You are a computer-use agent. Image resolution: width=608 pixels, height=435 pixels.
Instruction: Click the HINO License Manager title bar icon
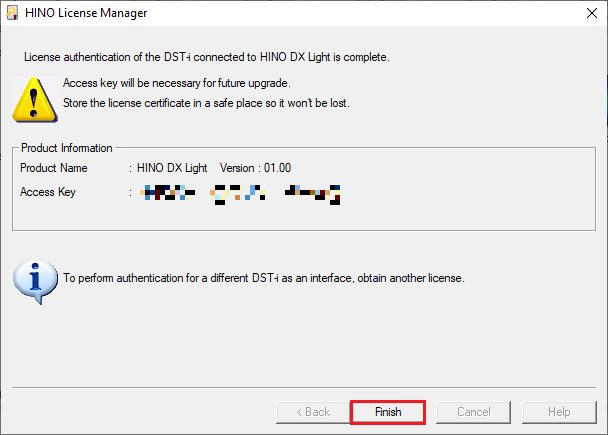point(12,13)
